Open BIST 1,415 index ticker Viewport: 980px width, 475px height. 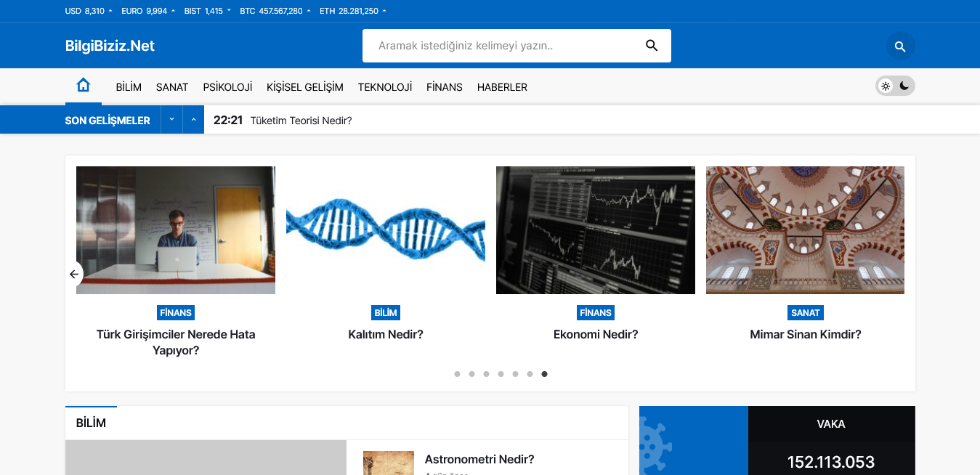point(208,11)
